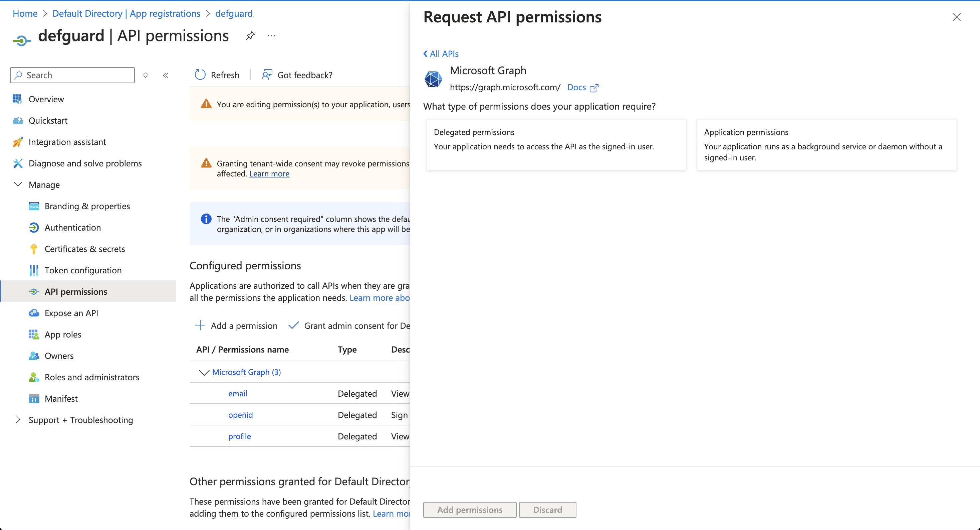Toggle the sidebar expand/collapse arrows
This screenshot has height=530, width=980.
click(145, 76)
